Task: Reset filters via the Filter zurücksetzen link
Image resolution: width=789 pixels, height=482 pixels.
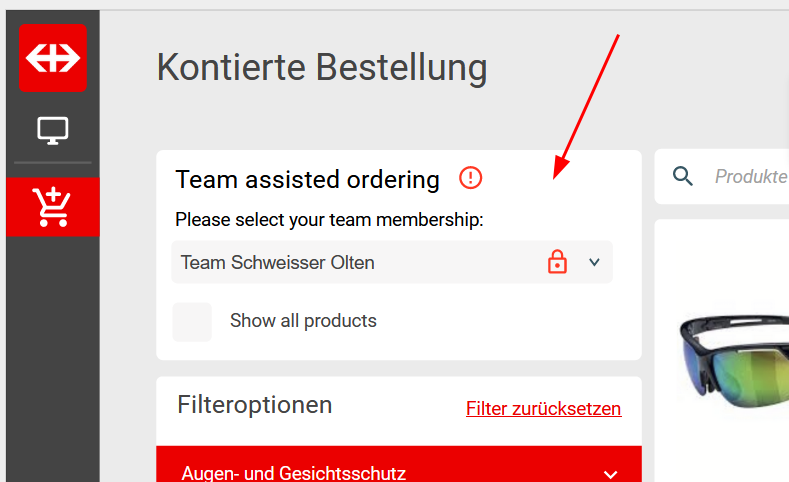Action: point(543,409)
